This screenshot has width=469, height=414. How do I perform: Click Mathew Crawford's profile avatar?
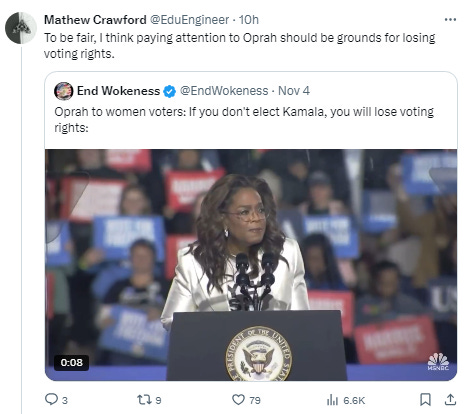click(21, 28)
